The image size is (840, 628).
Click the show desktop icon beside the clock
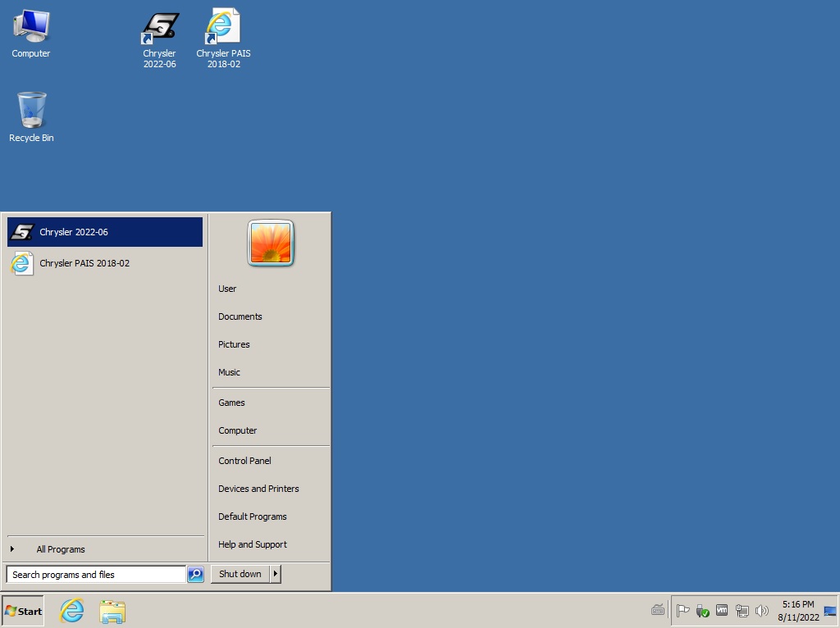pos(830,611)
